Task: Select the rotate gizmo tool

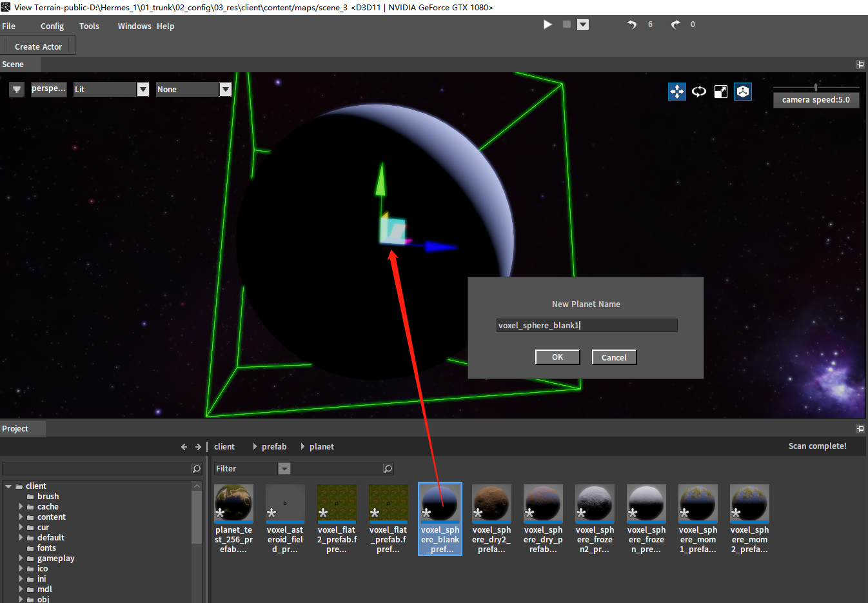Action: [699, 92]
